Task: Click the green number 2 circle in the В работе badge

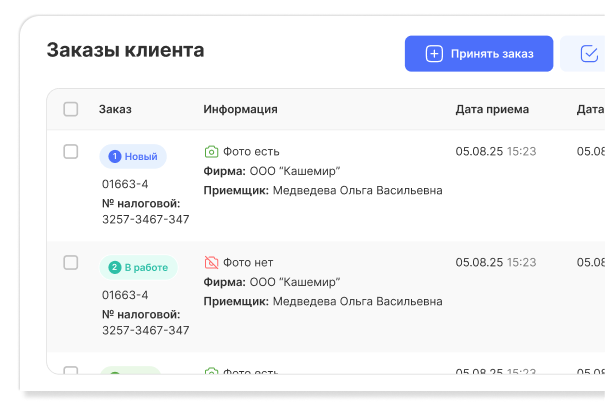Action: 114,268
